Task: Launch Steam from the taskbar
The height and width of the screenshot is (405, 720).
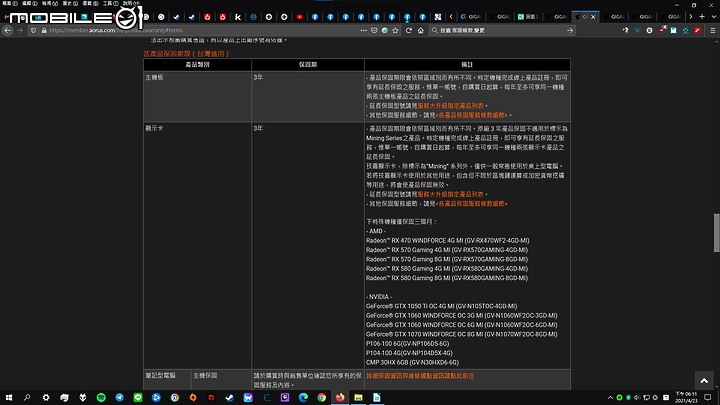Action: point(230,398)
